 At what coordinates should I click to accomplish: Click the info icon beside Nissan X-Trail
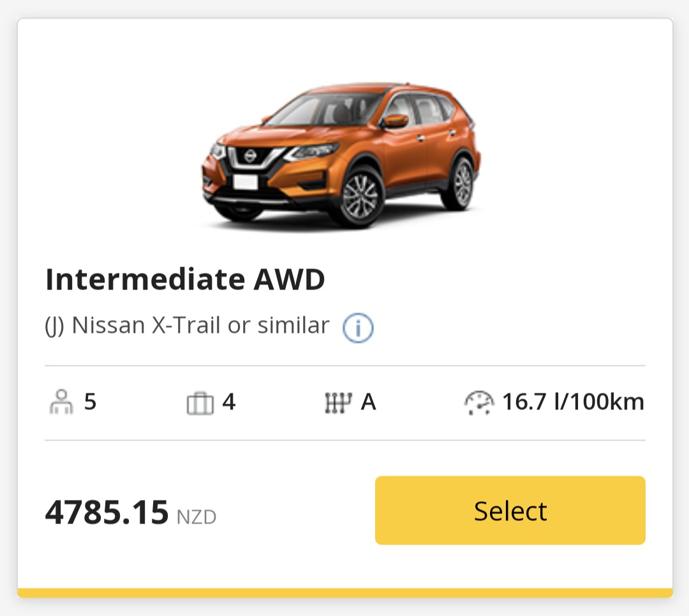358,328
